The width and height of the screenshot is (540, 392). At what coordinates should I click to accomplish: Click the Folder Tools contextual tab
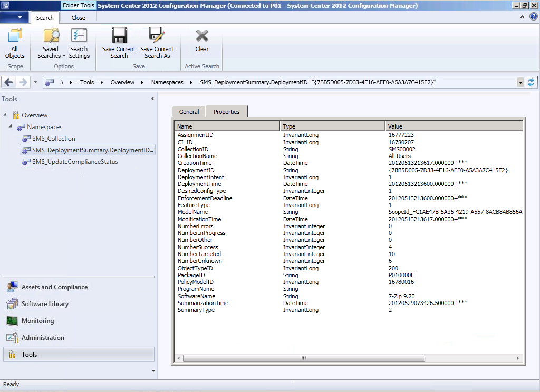[x=78, y=5]
